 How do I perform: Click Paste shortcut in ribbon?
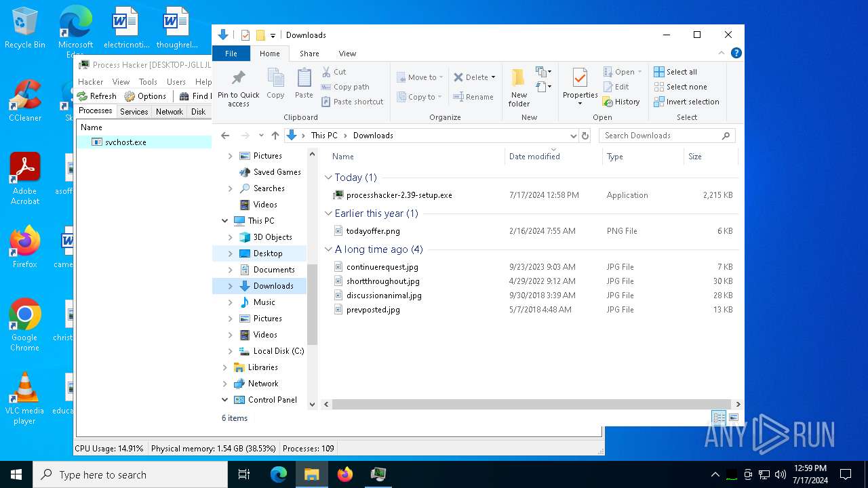click(352, 102)
